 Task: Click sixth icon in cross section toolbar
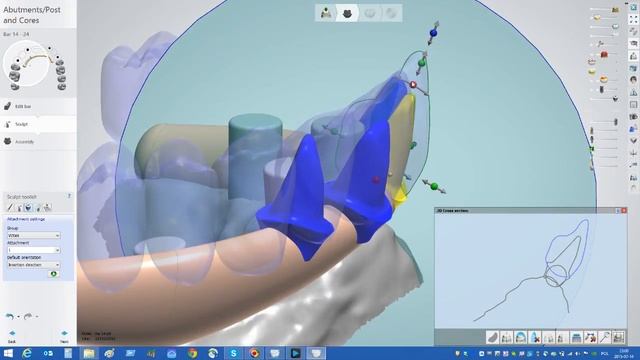tap(562, 337)
